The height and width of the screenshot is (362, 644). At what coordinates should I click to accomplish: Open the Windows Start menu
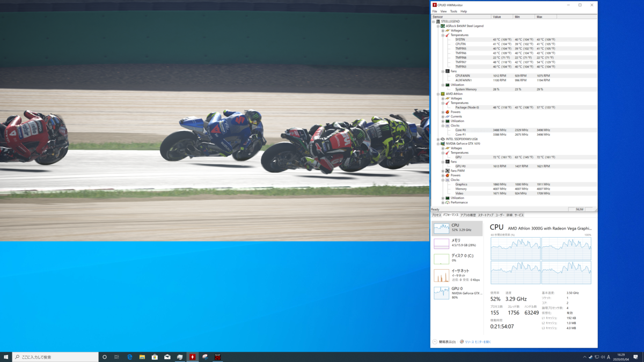tap(6, 357)
